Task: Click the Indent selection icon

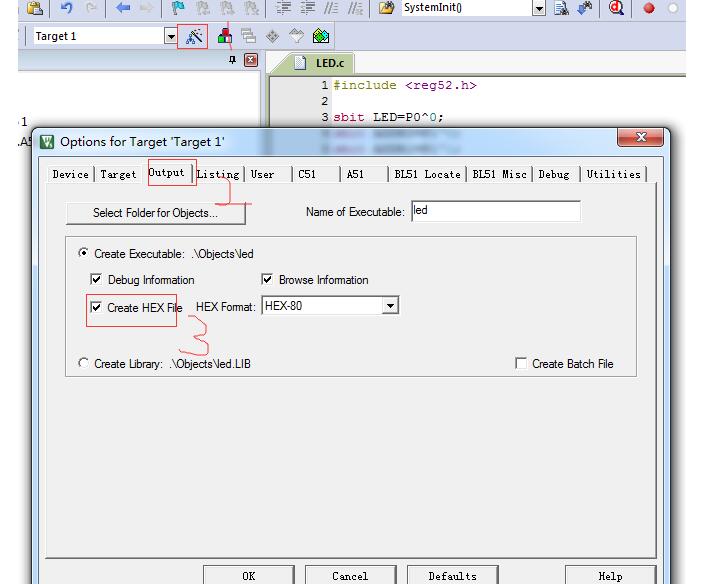Action: (283, 8)
